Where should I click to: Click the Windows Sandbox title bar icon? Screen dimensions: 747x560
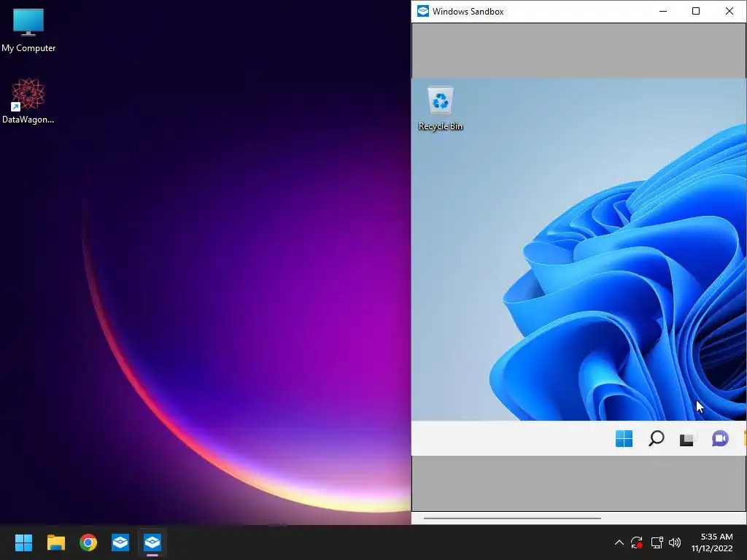coord(422,11)
